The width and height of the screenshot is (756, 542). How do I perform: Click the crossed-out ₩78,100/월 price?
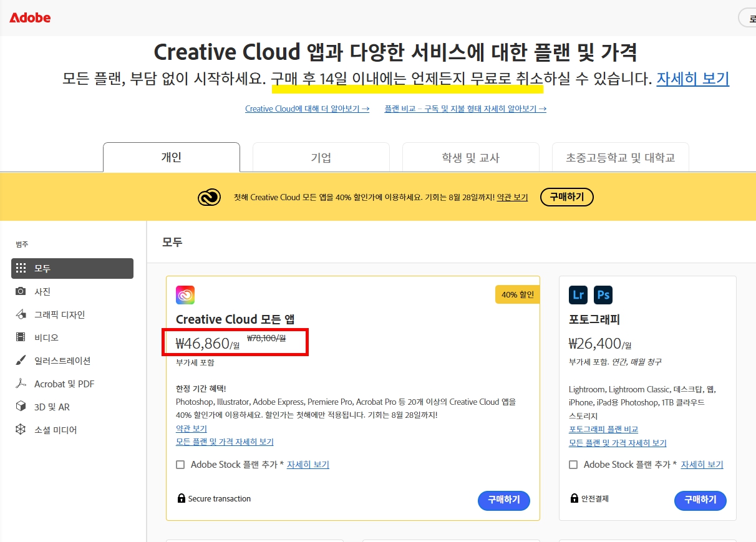266,339
